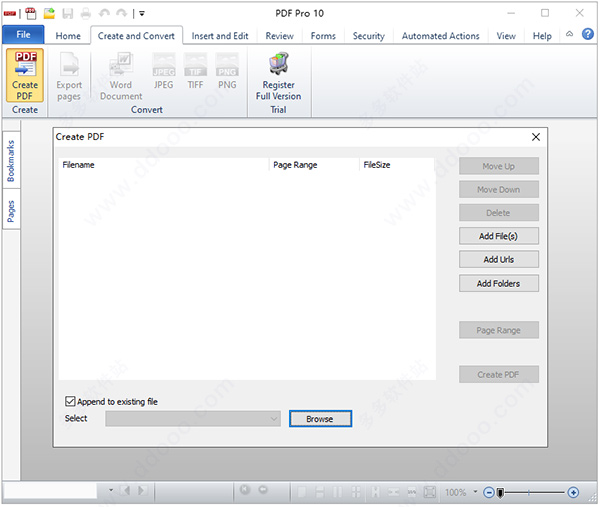Click the Page Range column header
Viewport: 600px width, 507px height.
[314, 165]
